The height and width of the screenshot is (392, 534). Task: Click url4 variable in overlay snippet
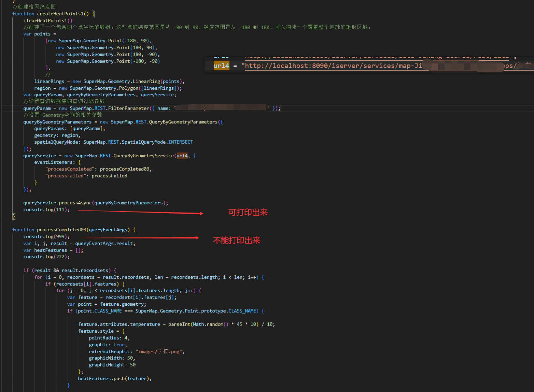(x=221, y=66)
